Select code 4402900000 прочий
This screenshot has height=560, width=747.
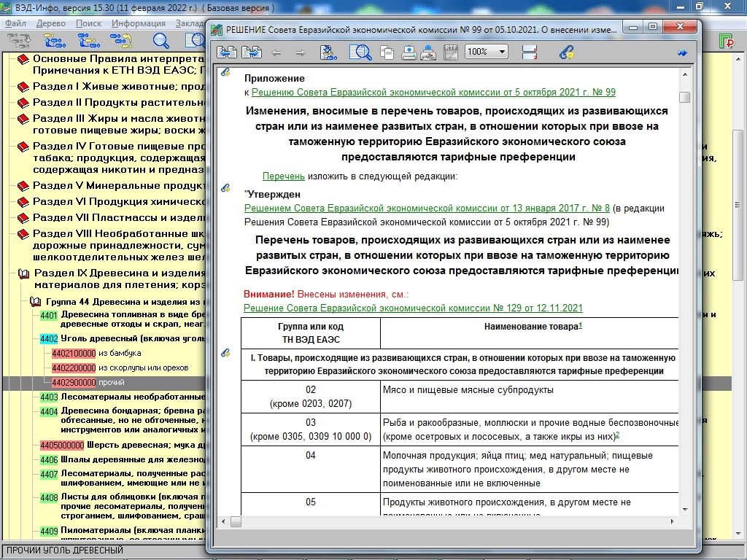[74, 383]
